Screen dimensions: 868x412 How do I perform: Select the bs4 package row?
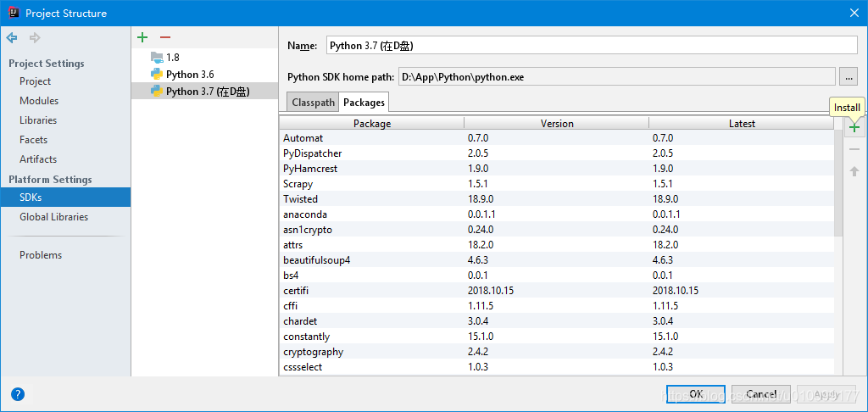click(556, 276)
